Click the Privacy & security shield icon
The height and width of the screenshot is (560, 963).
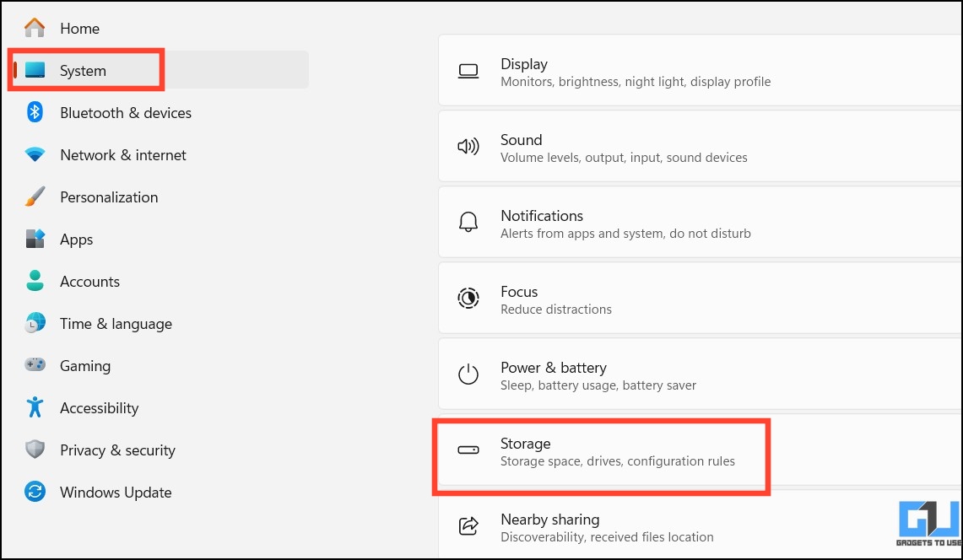35,450
